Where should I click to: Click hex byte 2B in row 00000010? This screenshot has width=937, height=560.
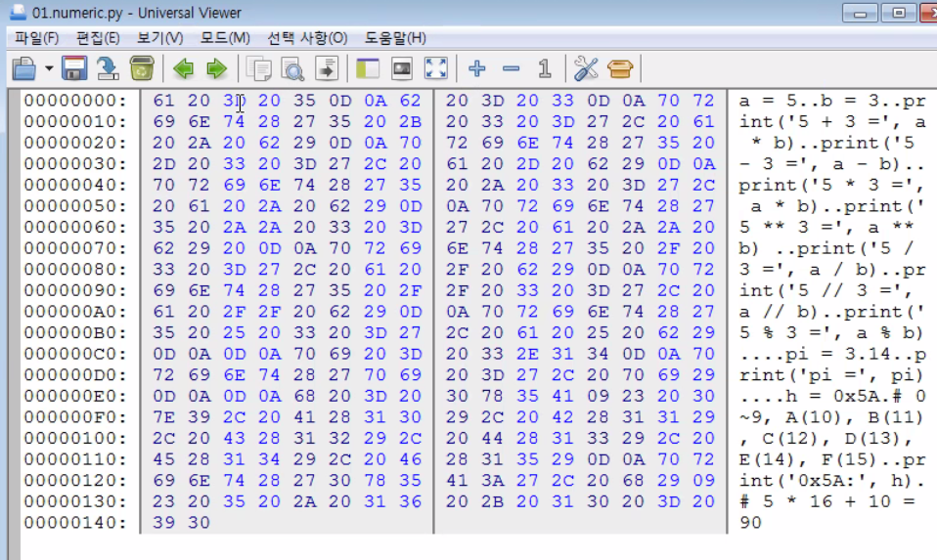click(x=411, y=122)
